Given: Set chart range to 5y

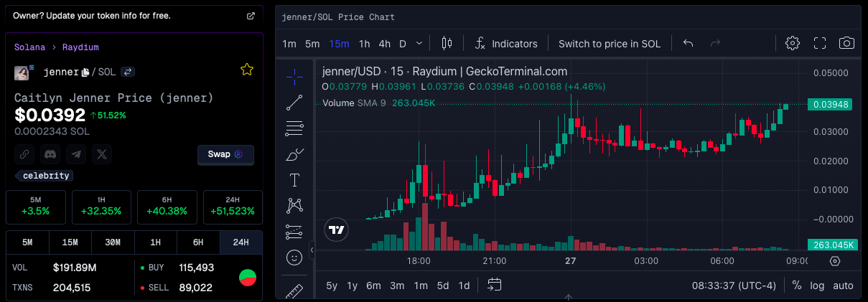Looking at the screenshot, I should (x=332, y=286).
